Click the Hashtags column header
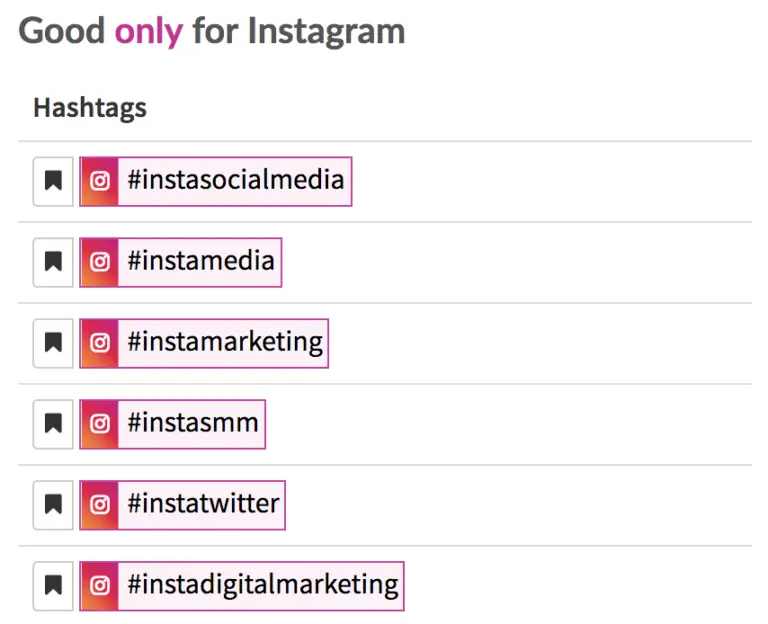Viewport: 768px width, 624px height. [x=90, y=108]
